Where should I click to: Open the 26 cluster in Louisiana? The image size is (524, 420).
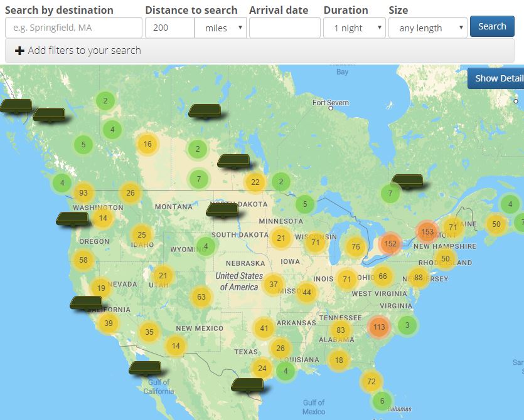click(281, 348)
